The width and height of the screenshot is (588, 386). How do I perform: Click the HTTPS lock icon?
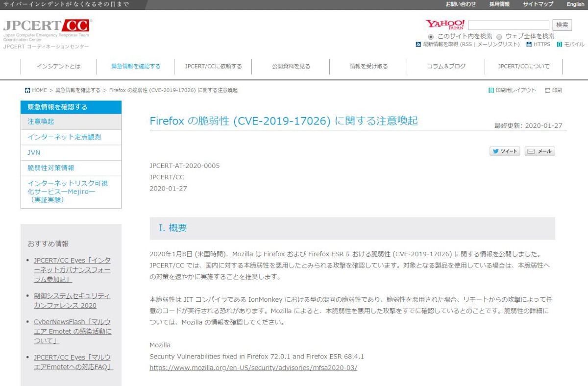[x=529, y=45]
